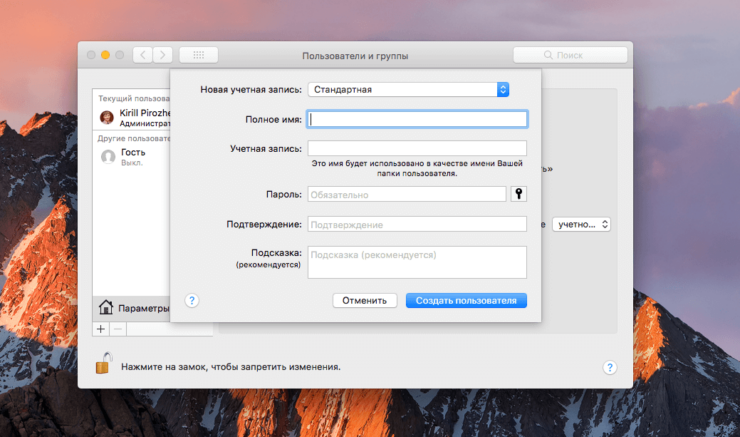The height and width of the screenshot is (437, 740).
Task: Click the padlock icon to prevent changes
Action: point(101,365)
